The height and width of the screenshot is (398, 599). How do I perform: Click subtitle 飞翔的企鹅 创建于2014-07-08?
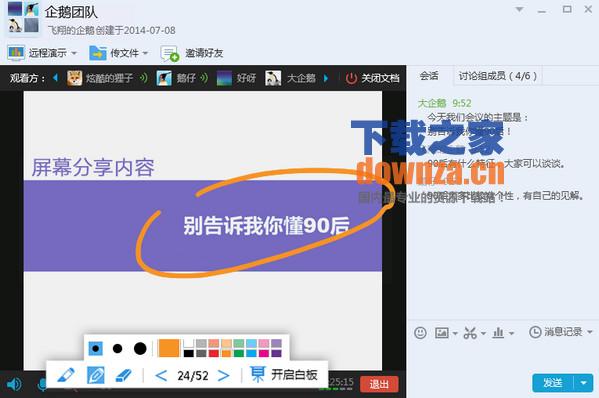(112, 30)
